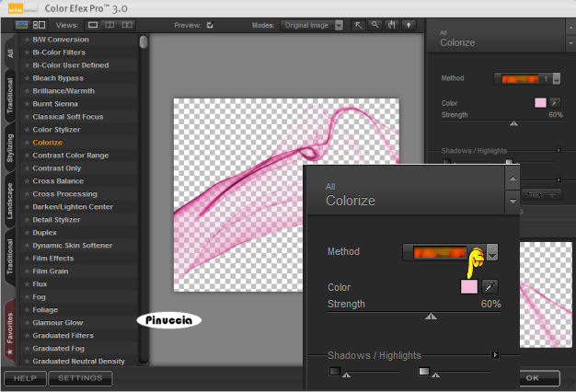Toggle the Preview checkbox

[210, 25]
